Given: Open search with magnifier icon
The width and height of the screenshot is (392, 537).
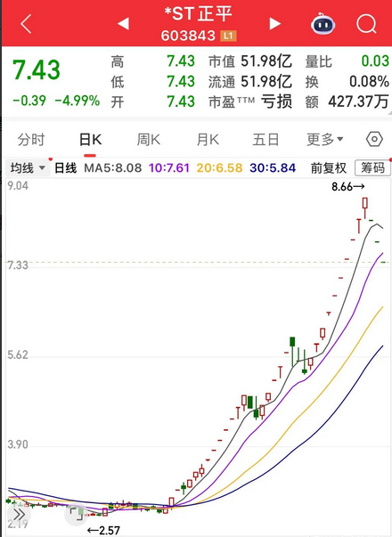Looking at the screenshot, I should [x=366, y=24].
